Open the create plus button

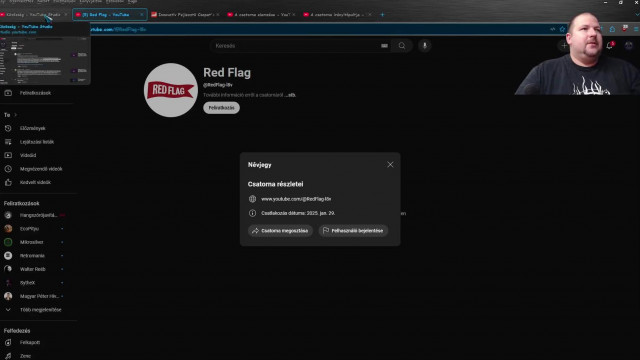[x=564, y=45]
